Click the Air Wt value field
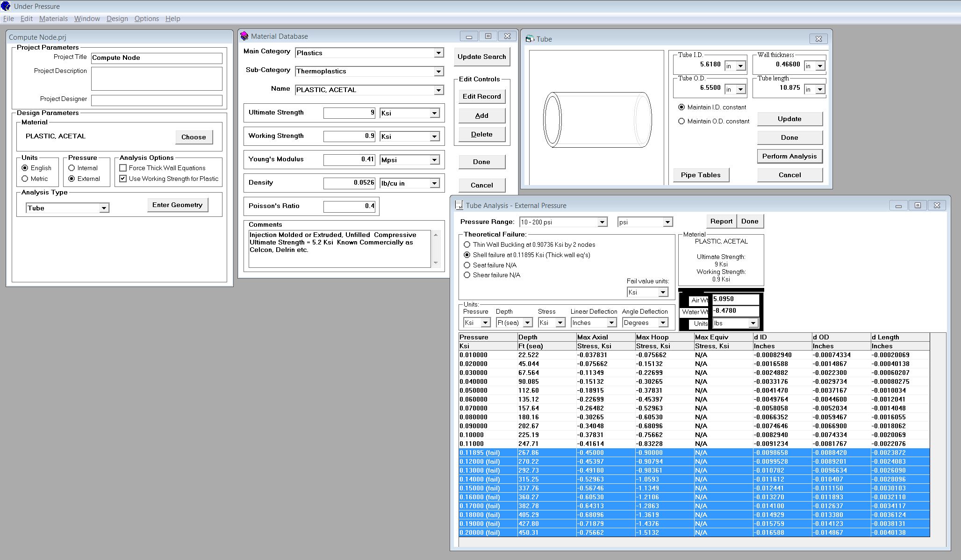Image resolution: width=961 pixels, height=560 pixels. (x=735, y=299)
